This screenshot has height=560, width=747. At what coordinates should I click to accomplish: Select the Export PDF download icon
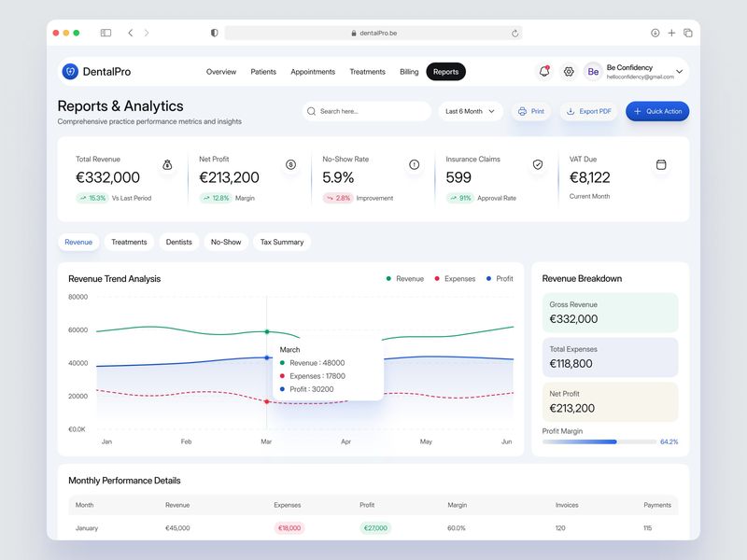coord(569,111)
